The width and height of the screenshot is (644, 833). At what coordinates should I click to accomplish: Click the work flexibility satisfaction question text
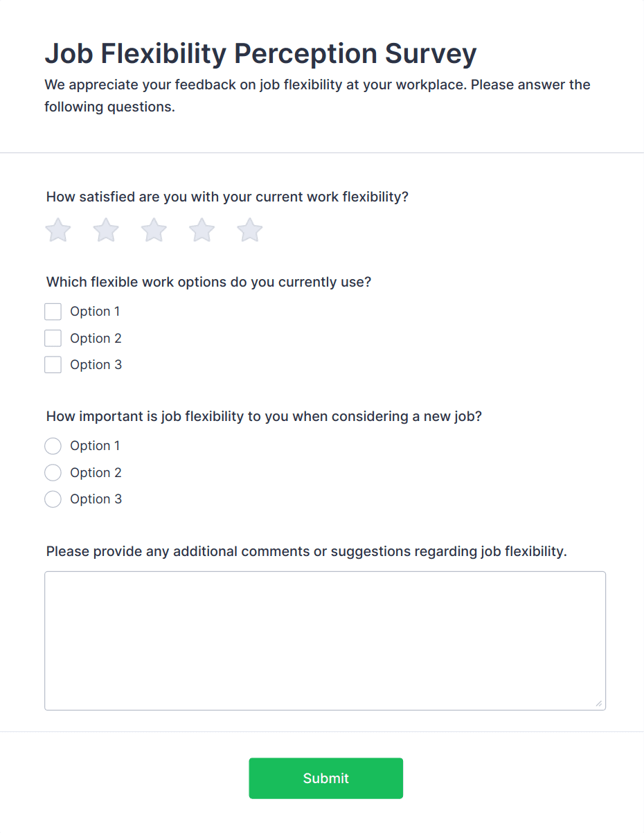[x=227, y=197]
